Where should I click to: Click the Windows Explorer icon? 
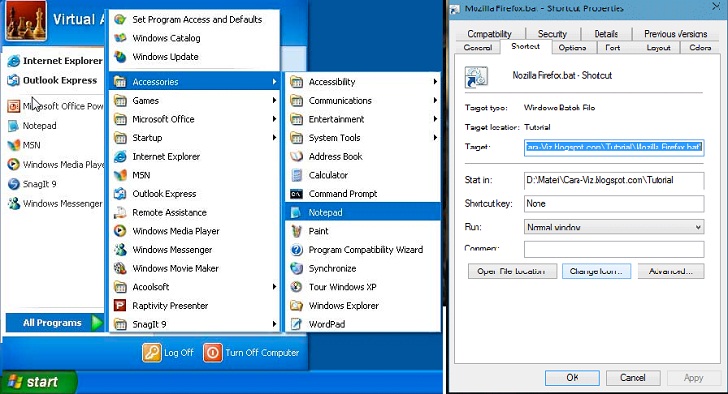click(x=296, y=306)
